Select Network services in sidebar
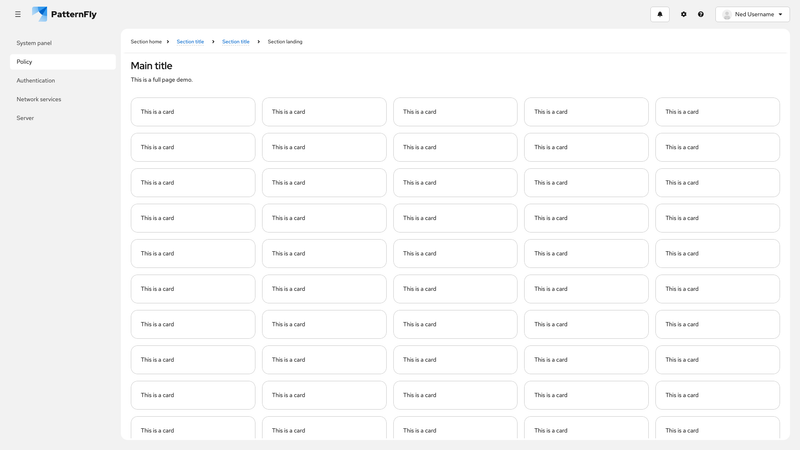Image resolution: width=800 pixels, height=450 pixels. pyautogui.click(x=63, y=99)
